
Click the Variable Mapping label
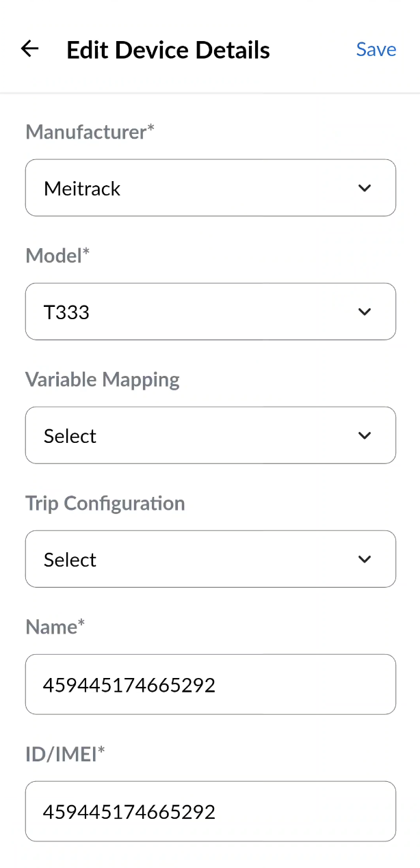(x=103, y=379)
